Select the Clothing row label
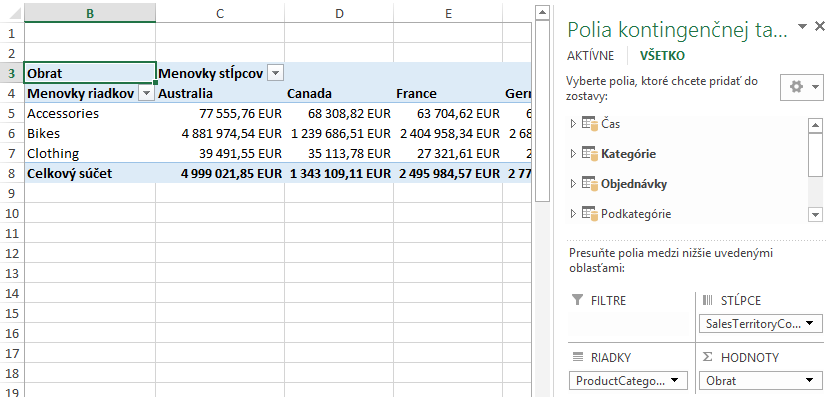 (x=90, y=154)
